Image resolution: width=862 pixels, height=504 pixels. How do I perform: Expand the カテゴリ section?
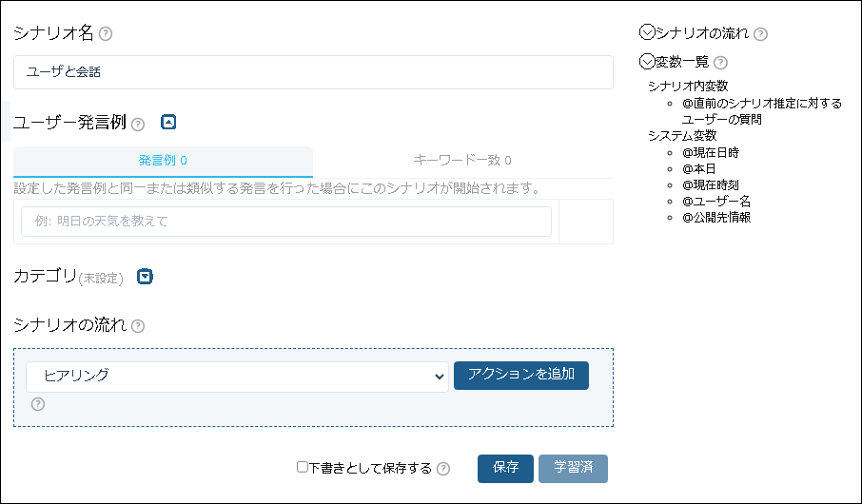[145, 277]
